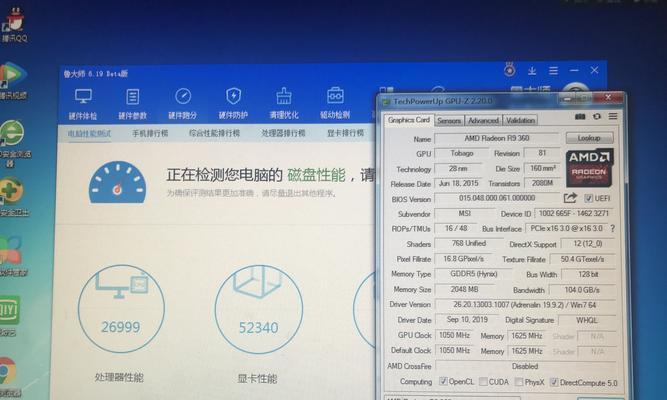
Task: Open the 硬件评分 hardware score icon
Action: coord(183,103)
